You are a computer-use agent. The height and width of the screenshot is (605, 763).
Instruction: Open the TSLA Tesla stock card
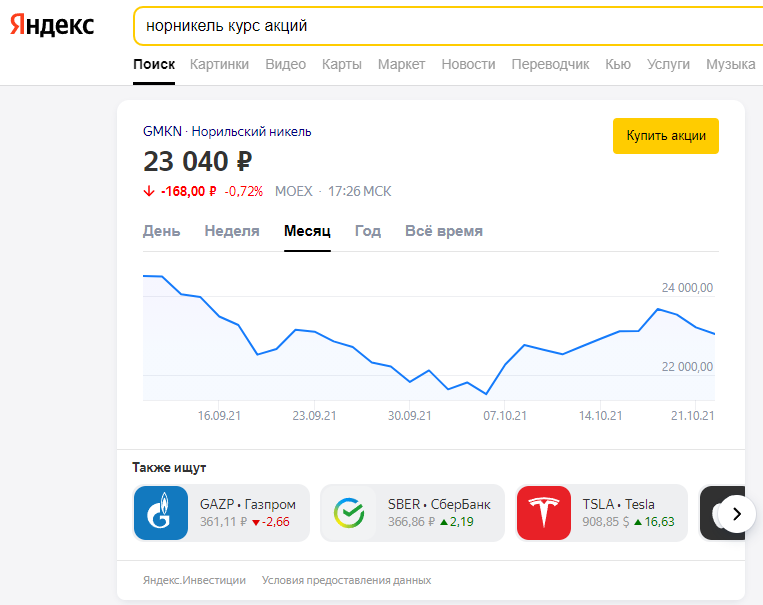click(x=601, y=513)
